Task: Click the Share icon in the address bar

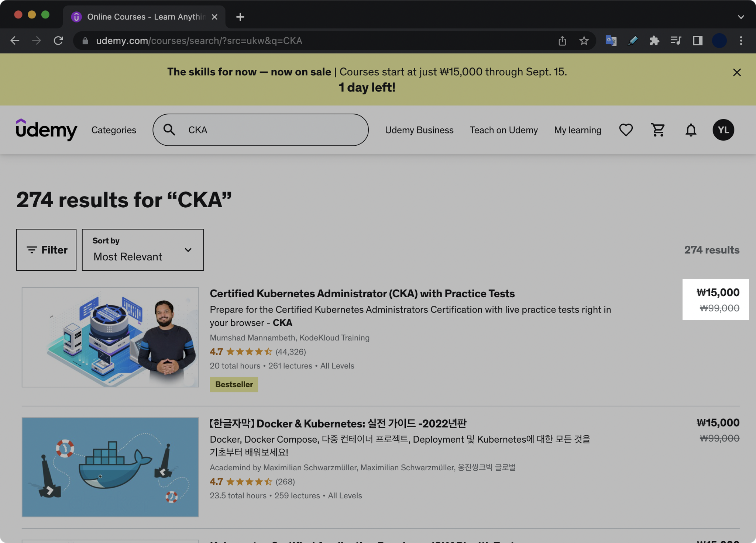Action: pyautogui.click(x=562, y=41)
